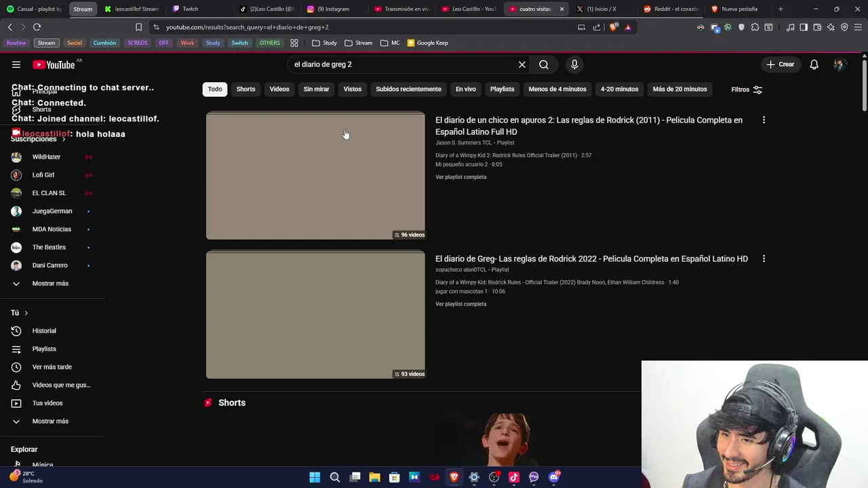The height and width of the screenshot is (488, 868).
Task: Open the notifications bell
Action: [x=814, y=64]
